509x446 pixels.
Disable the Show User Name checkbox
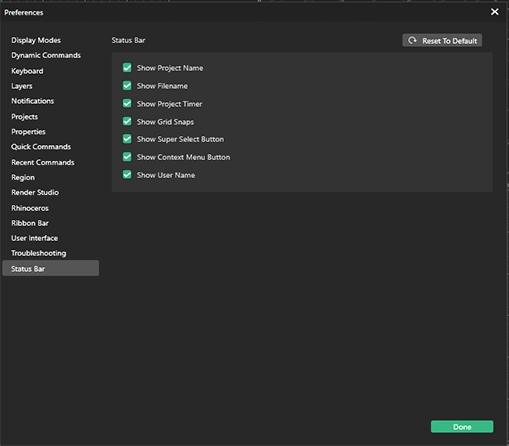[127, 175]
